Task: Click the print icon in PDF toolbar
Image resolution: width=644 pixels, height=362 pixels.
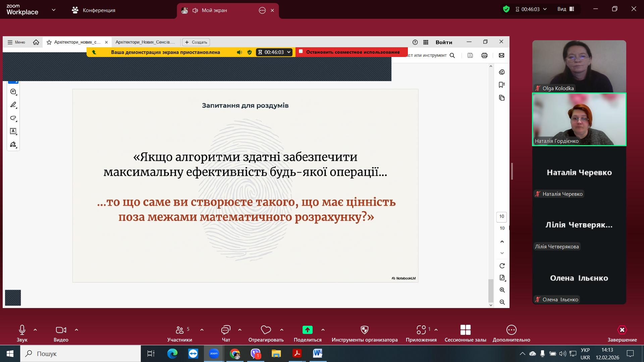Action: pos(484,55)
